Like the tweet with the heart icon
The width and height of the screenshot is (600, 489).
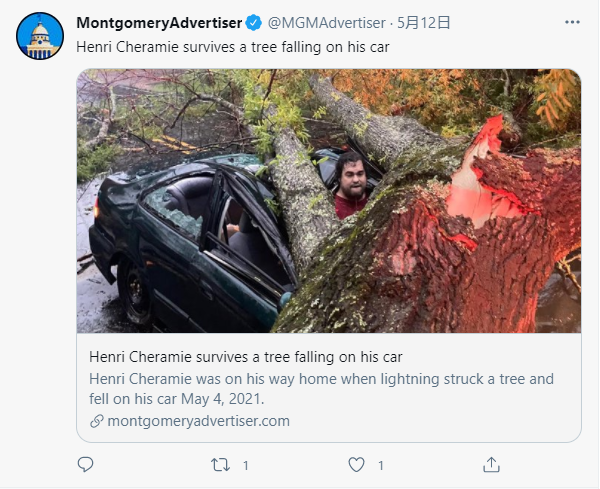[356, 465]
